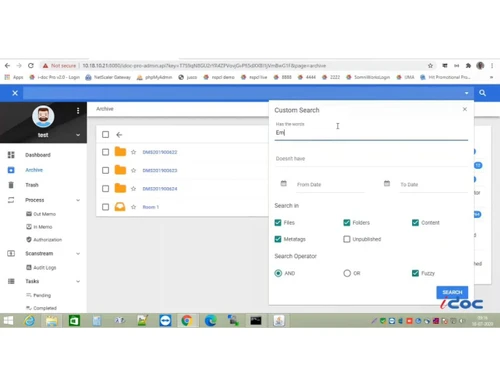Select the AND search operator
This screenshot has height=375, width=500.
[x=278, y=273]
